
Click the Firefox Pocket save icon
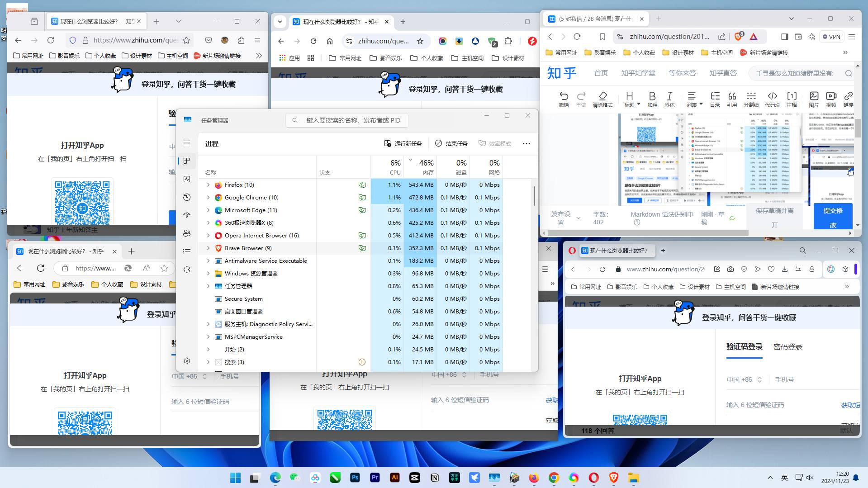coord(209,40)
